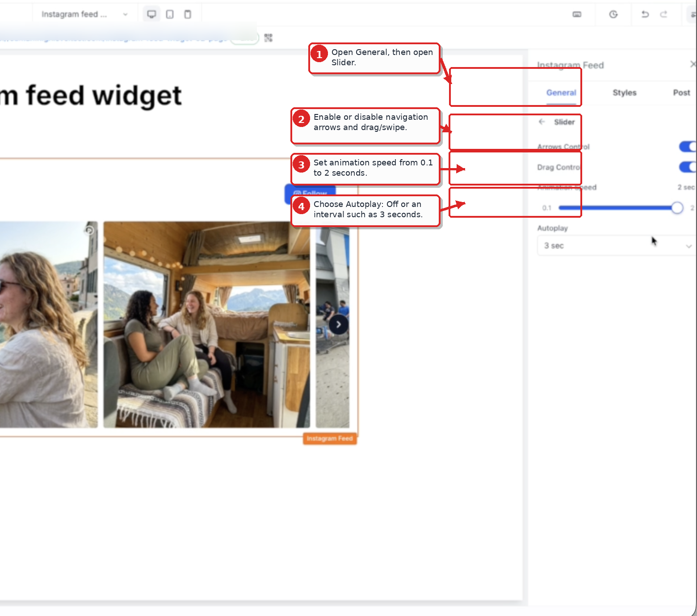
Task: Switch to mobile preview mode
Action: coord(188,14)
